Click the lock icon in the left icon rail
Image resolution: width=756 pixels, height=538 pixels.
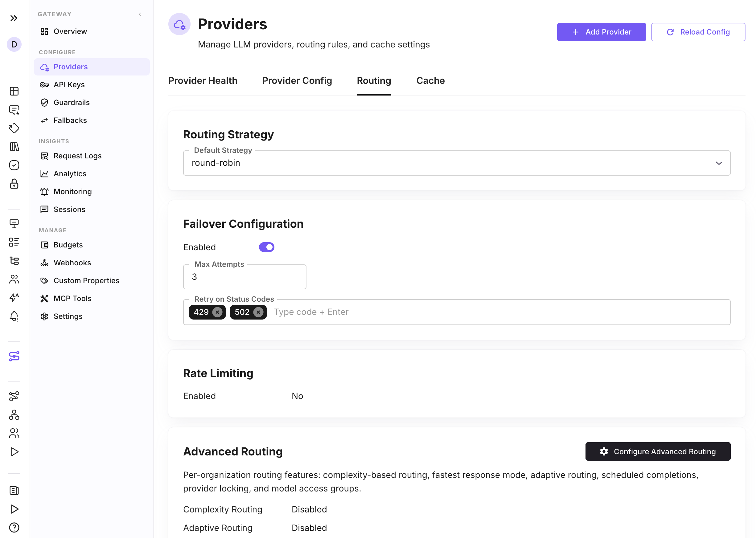point(14,184)
